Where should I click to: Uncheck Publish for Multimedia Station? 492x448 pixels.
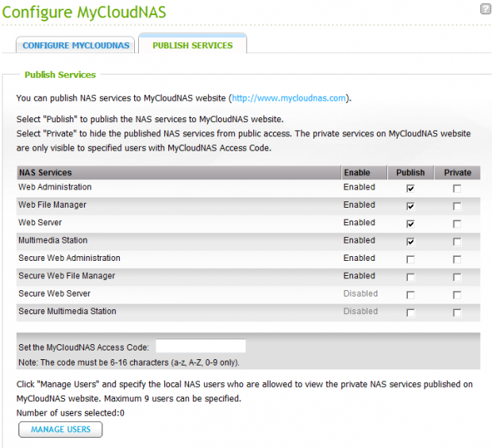[410, 242]
